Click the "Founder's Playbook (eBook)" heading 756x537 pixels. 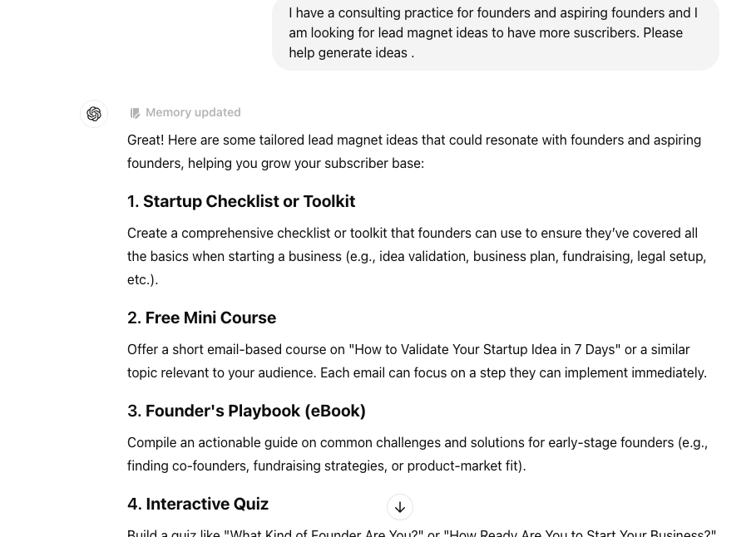247,411
